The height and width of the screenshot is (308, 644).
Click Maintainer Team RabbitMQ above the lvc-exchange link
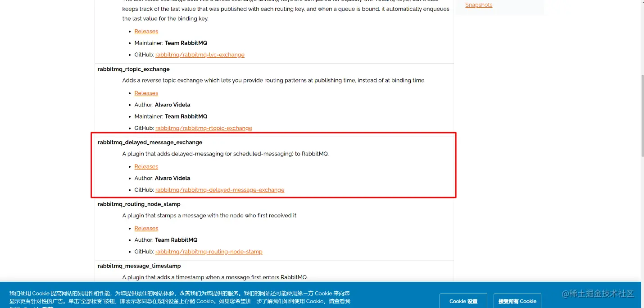click(171, 43)
